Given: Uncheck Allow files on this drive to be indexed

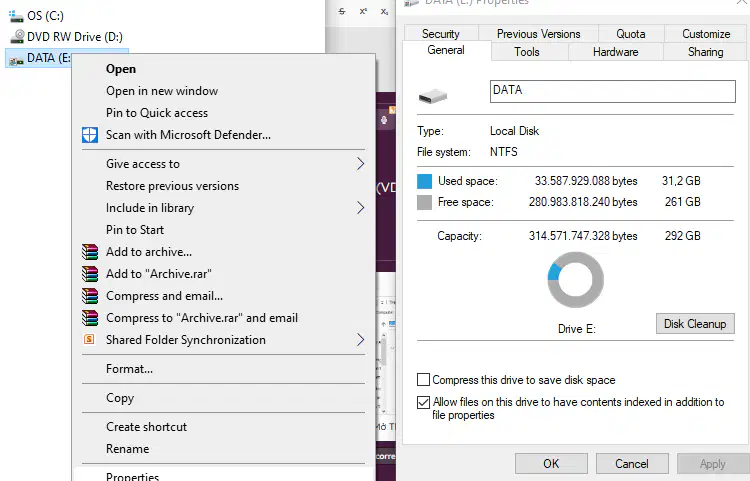Looking at the screenshot, I should tap(423, 402).
